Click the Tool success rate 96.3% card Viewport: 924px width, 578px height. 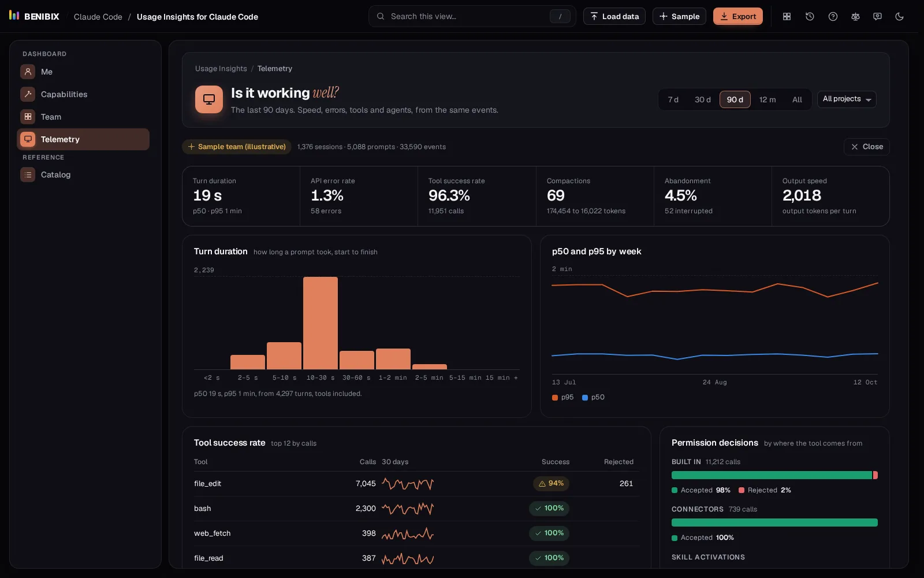[477, 196]
